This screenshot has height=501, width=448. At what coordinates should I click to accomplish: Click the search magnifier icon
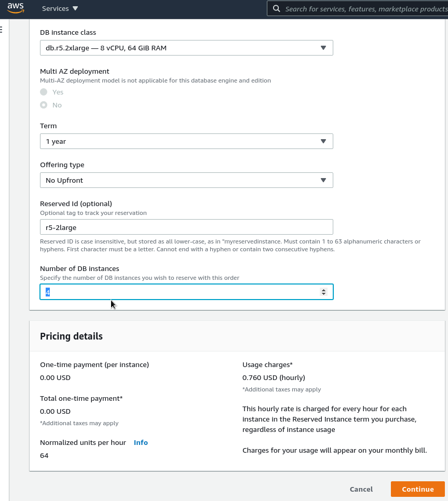pyautogui.click(x=276, y=9)
